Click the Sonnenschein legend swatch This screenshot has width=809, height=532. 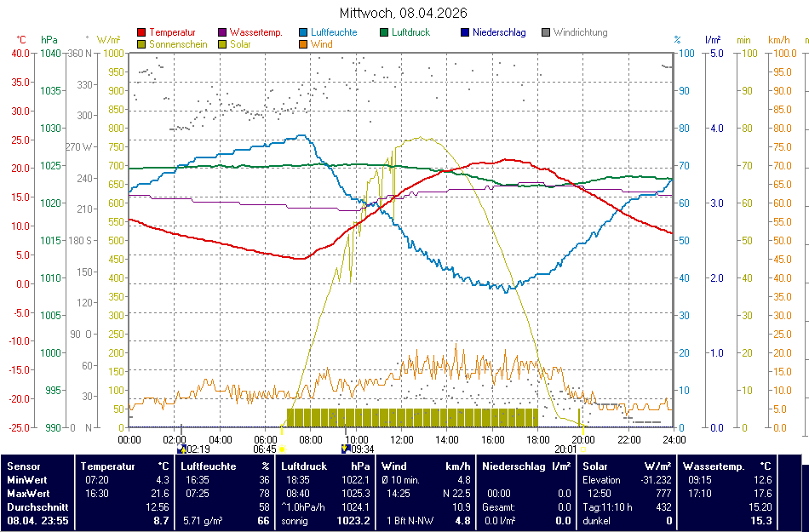click(x=141, y=44)
